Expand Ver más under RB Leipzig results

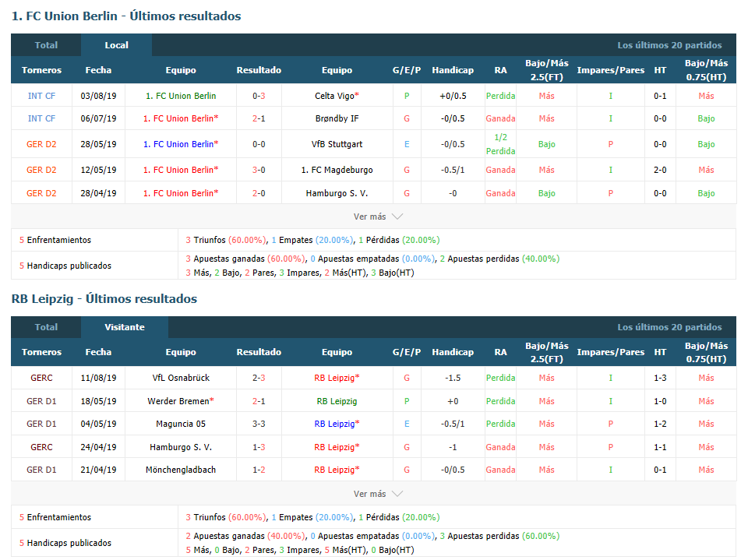(x=378, y=494)
